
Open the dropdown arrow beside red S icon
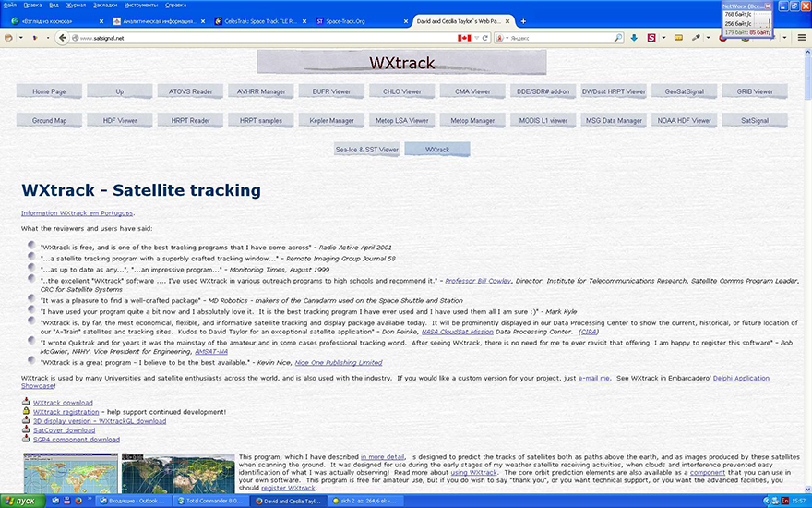tap(663, 38)
